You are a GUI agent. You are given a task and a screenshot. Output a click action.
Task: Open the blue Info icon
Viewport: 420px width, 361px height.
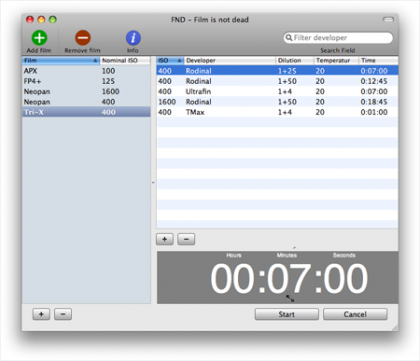click(133, 38)
